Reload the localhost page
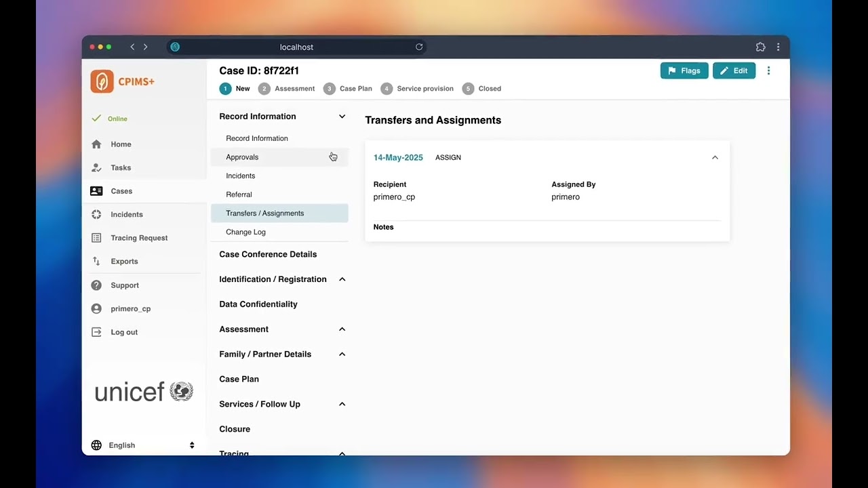This screenshot has height=488, width=868. [x=419, y=47]
